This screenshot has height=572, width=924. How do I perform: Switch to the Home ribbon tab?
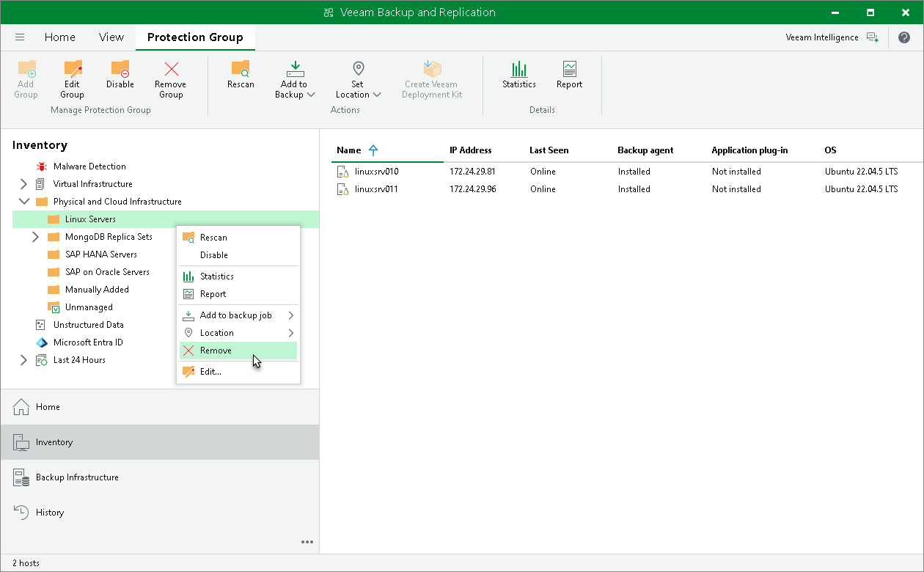[60, 37]
